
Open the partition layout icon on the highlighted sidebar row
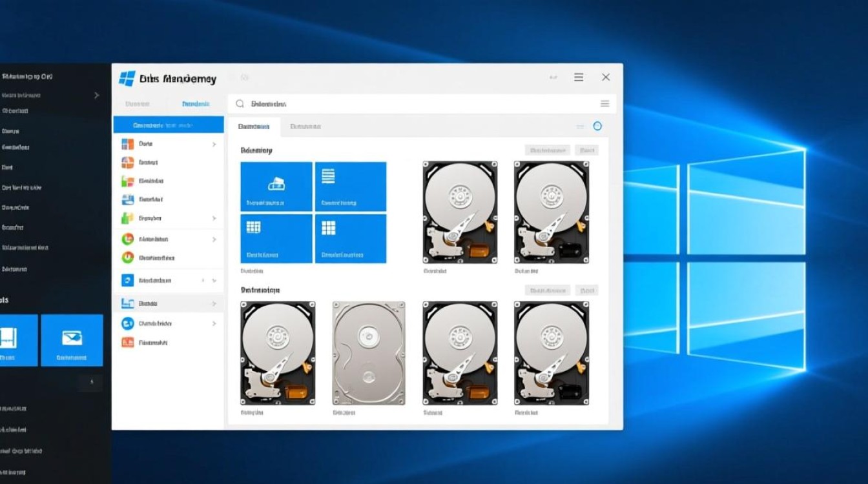coord(127,303)
